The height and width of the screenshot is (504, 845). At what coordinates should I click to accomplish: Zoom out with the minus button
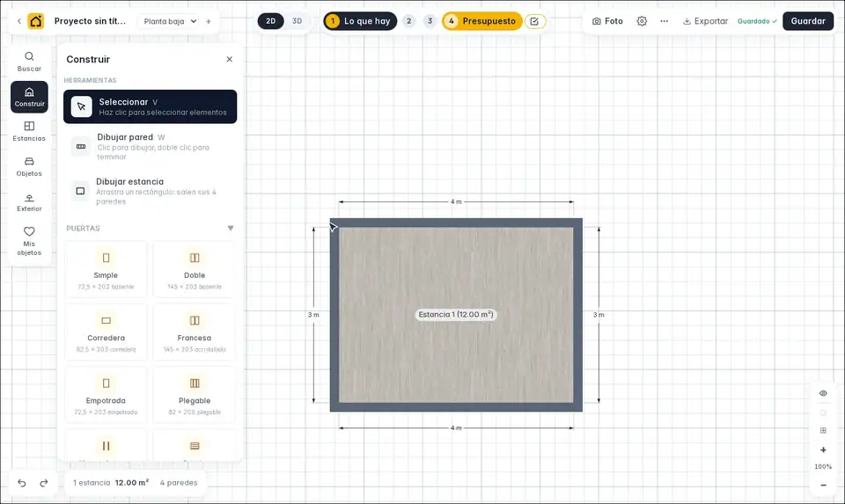tap(823, 486)
